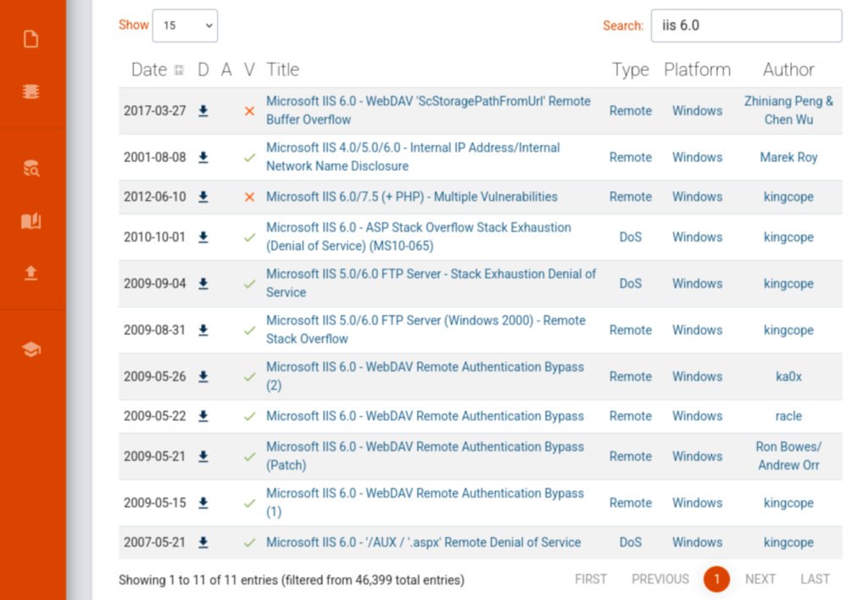This screenshot has width=868, height=600.
Task: Click author racle
Action: click(789, 416)
